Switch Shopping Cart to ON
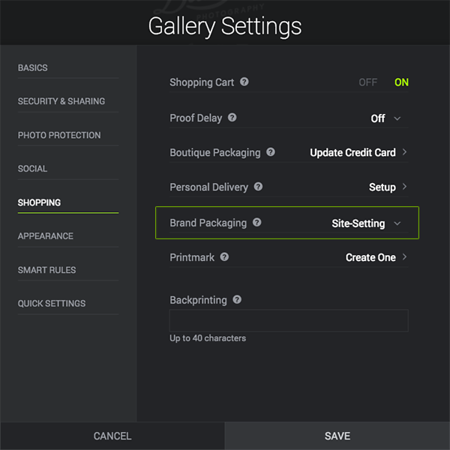This screenshot has width=450, height=450. click(401, 82)
